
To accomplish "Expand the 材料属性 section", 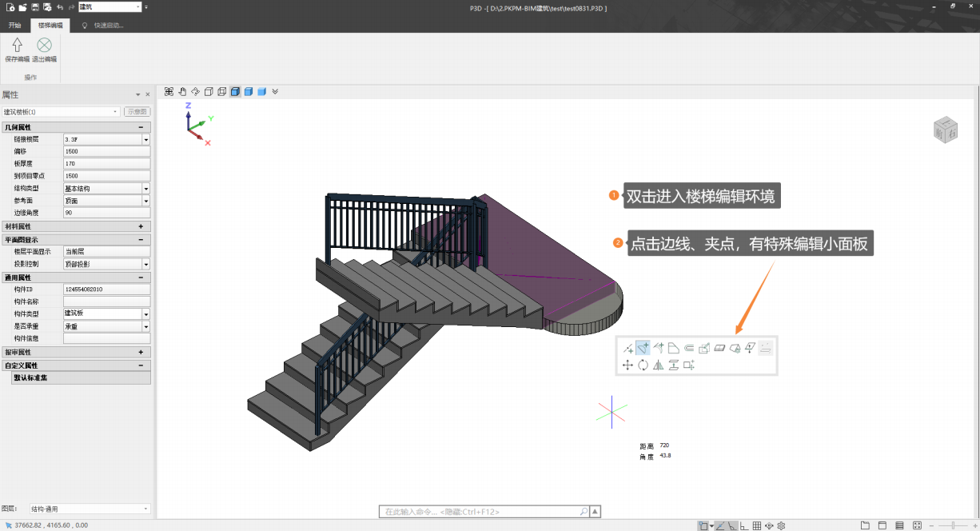I will click(x=141, y=226).
